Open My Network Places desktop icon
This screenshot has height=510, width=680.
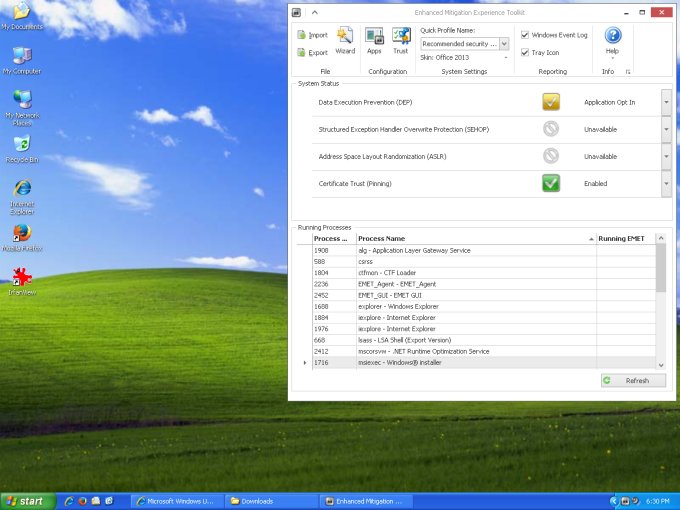point(22,108)
